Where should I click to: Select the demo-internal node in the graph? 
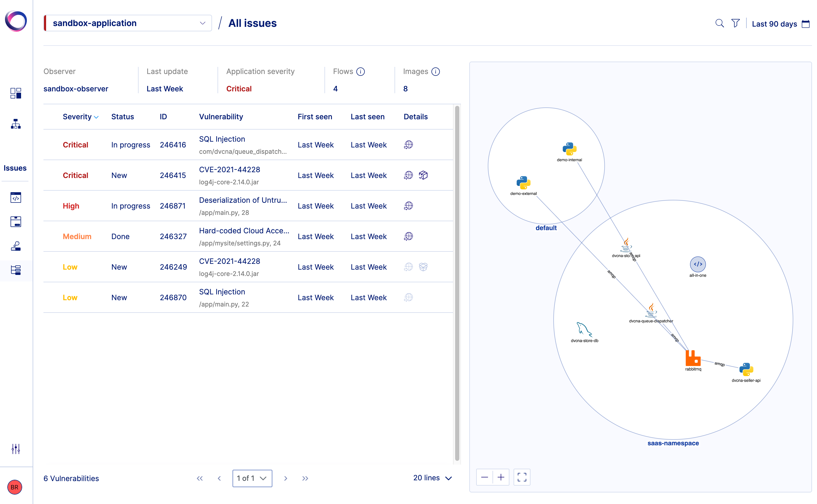point(569,149)
